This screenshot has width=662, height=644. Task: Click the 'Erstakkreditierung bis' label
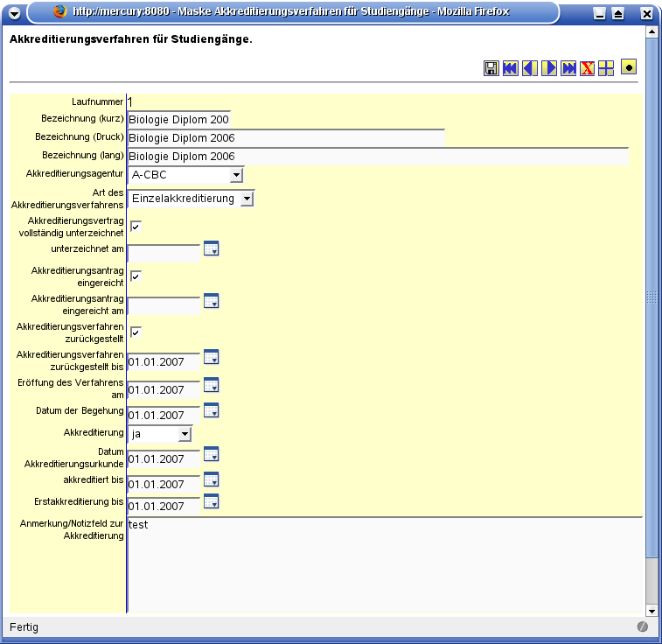tap(79, 501)
